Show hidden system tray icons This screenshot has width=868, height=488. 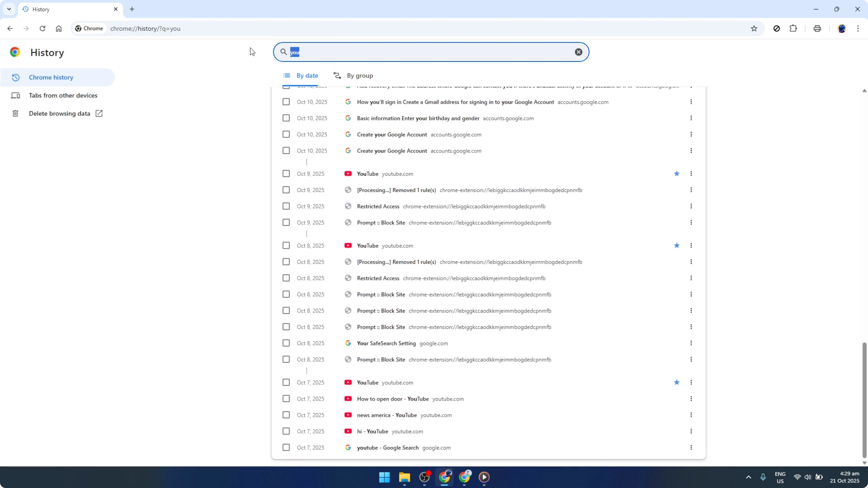pos(748,477)
